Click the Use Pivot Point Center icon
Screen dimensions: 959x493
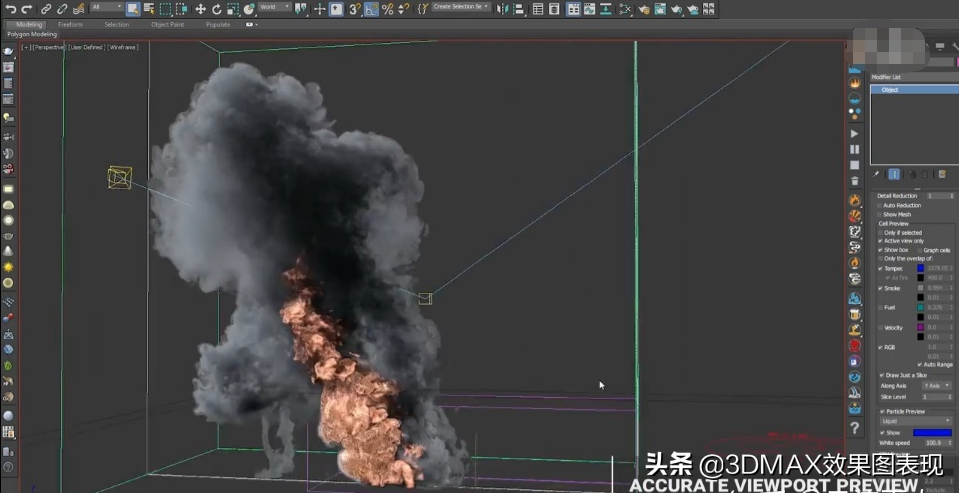click(x=300, y=9)
